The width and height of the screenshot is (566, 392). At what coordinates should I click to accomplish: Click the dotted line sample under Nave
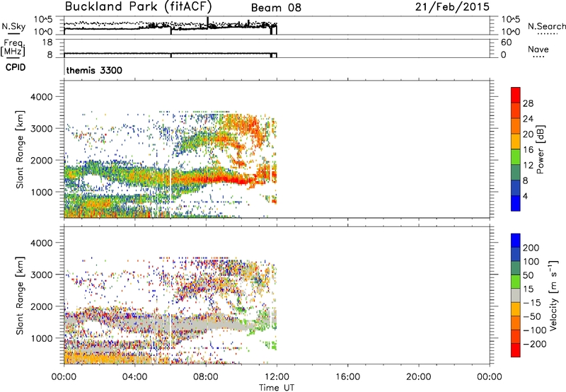click(x=538, y=57)
